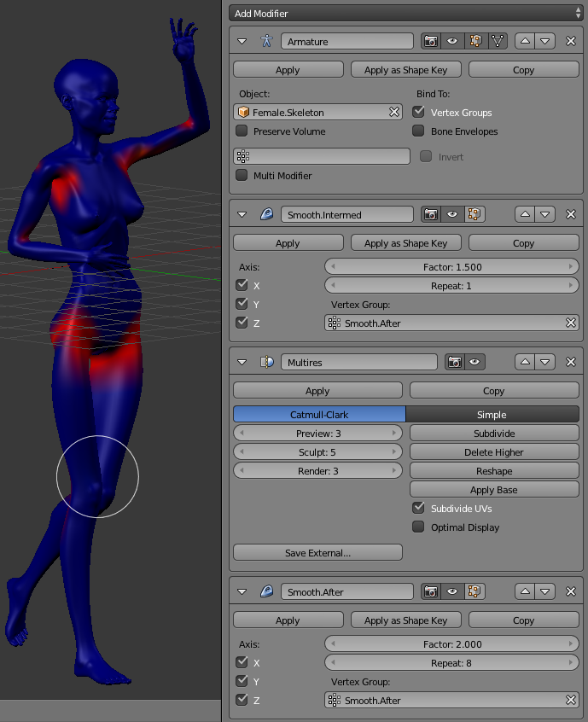Toggle Multires render camera icon
Image resolution: width=588 pixels, height=722 pixels.
(453, 363)
